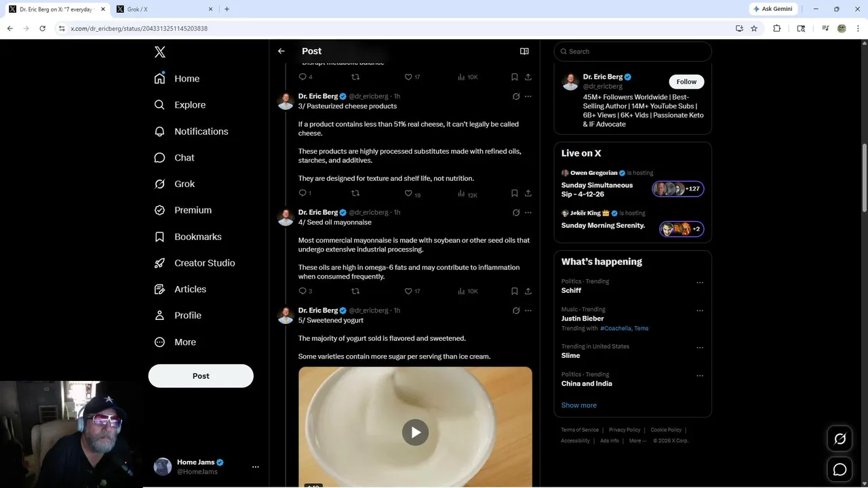Open Grok from the sidebar

point(174,184)
